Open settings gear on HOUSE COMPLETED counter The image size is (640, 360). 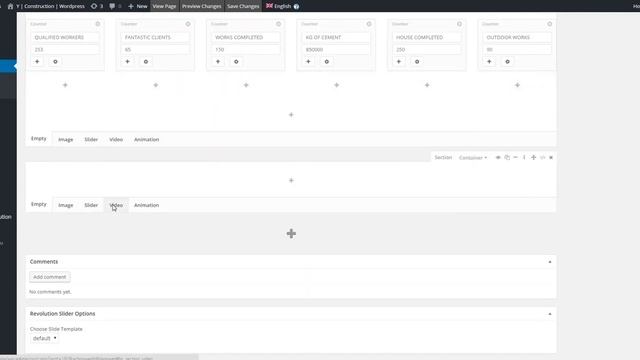tap(417, 62)
